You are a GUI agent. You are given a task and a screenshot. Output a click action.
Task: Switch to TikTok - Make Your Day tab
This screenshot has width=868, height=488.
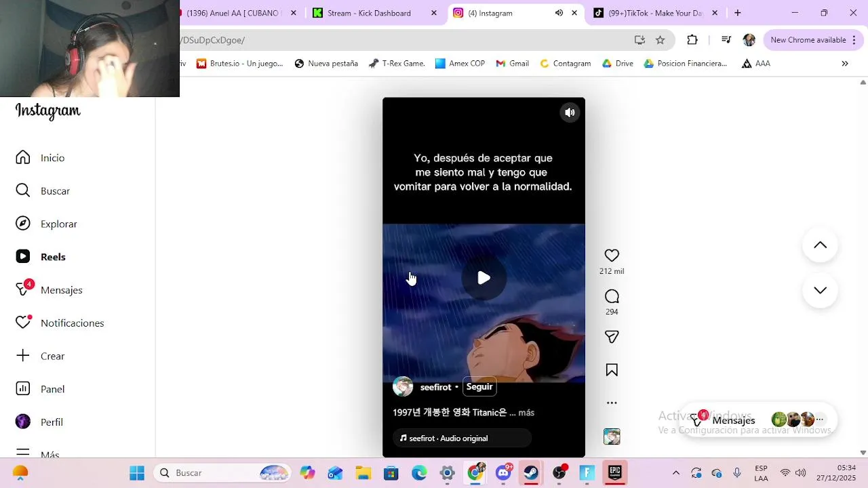tap(655, 13)
